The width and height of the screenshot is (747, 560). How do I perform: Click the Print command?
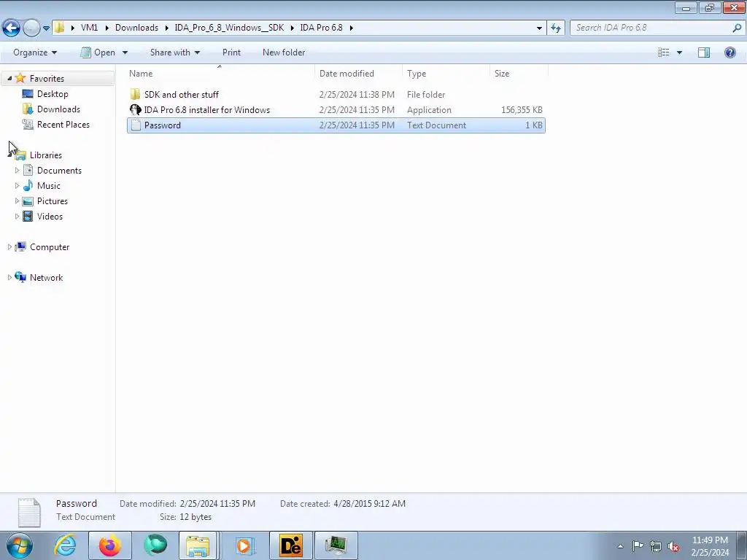coord(231,52)
